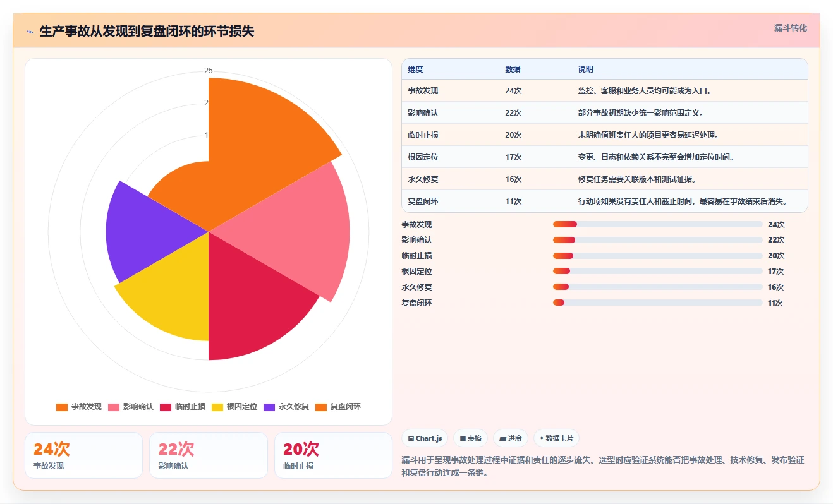The image size is (833, 504).
Task: Click the 永久修复 progress bar
Action: point(657,287)
